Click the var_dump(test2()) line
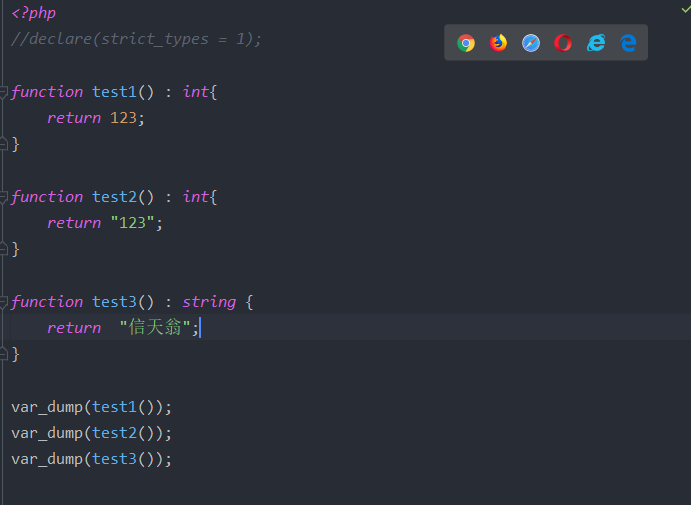Viewport: 691px width, 505px height. 91,433
